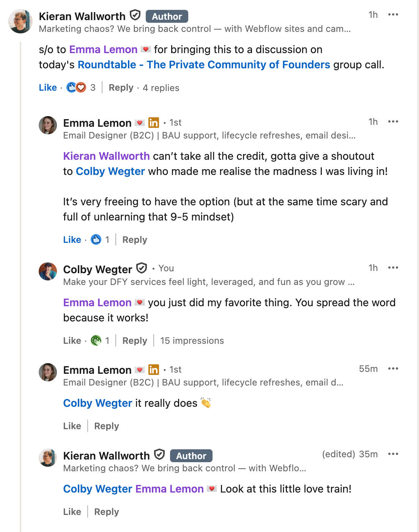Image resolution: width=419 pixels, height=532 pixels.
Task: Like Emma's "it really does" reply
Action: pyautogui.click(x=72, y=426)
